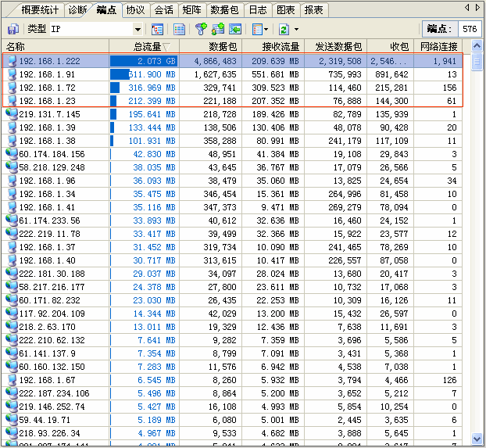Click the list view icon in toolbar

180,29
